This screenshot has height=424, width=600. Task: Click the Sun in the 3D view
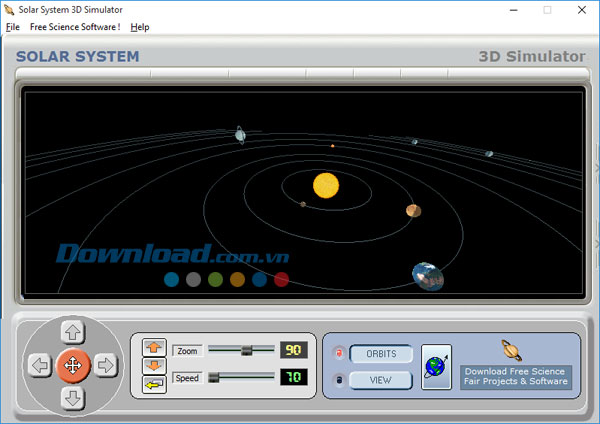click(x=326, y=185)
